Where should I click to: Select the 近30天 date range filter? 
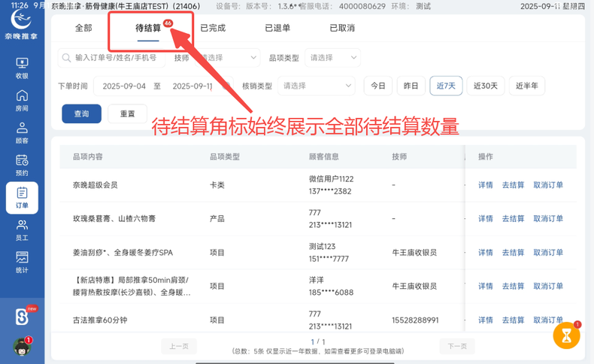coord(485,86)
